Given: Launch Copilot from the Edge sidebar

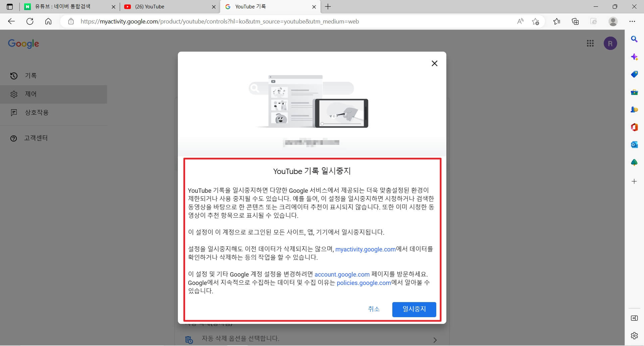Looking at the screenshot, I should (x=634, y=57).
